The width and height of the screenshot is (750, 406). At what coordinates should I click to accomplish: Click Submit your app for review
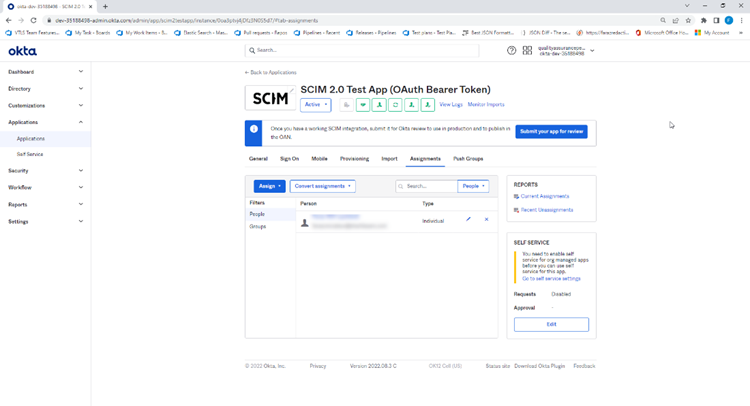(x=551, y=132)
